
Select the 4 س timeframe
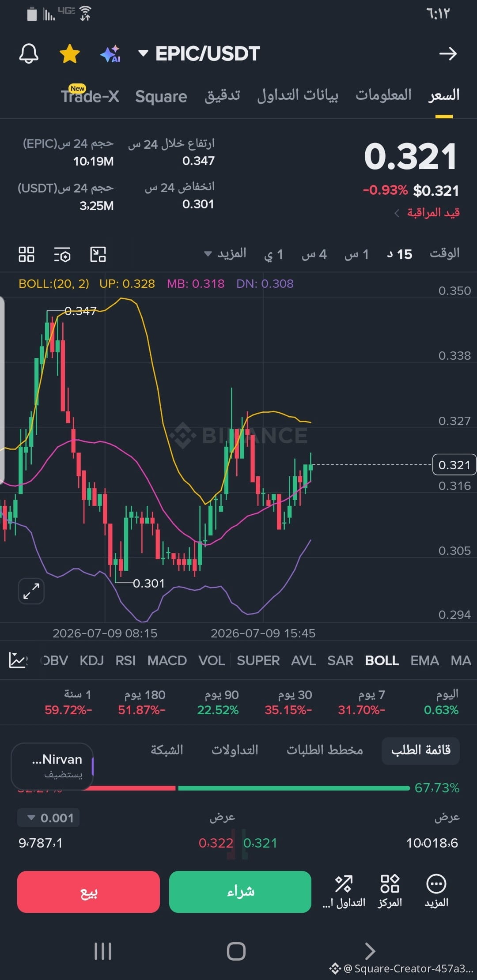click(x=314, y=254)
